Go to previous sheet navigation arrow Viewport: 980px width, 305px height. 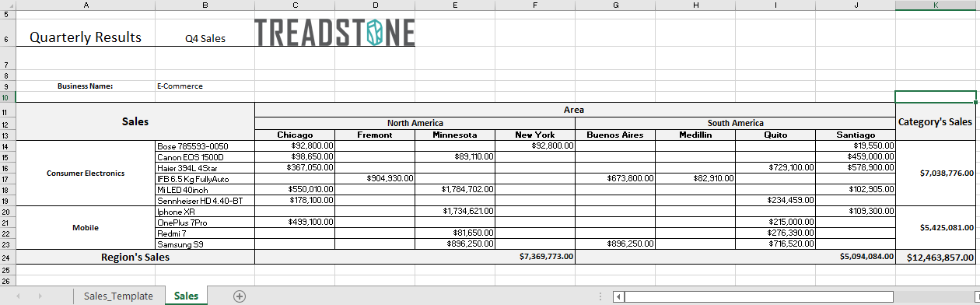tap(19, 296)
